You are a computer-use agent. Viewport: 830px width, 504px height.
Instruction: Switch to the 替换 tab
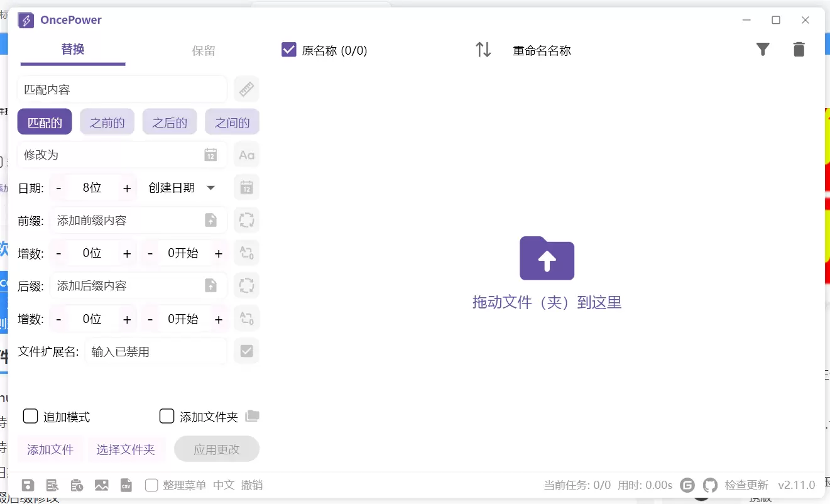click(x=73, y=50)
